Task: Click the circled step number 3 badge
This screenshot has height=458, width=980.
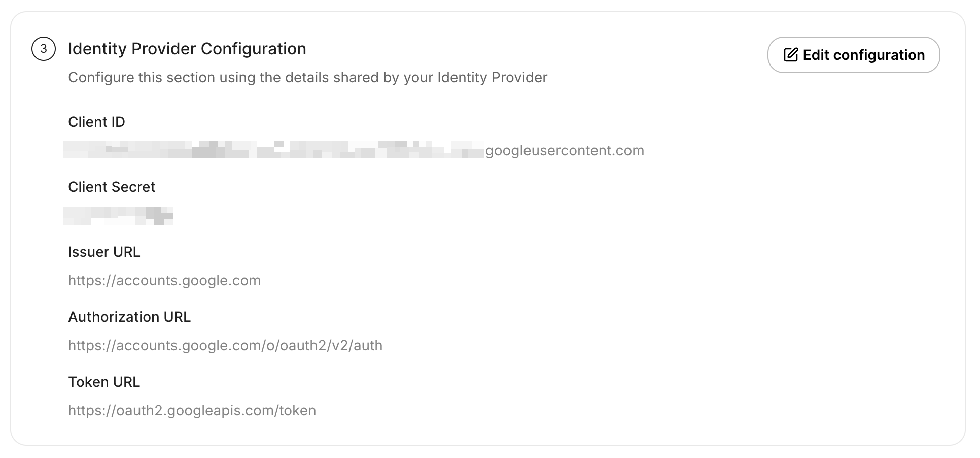Action: [43, 49]
